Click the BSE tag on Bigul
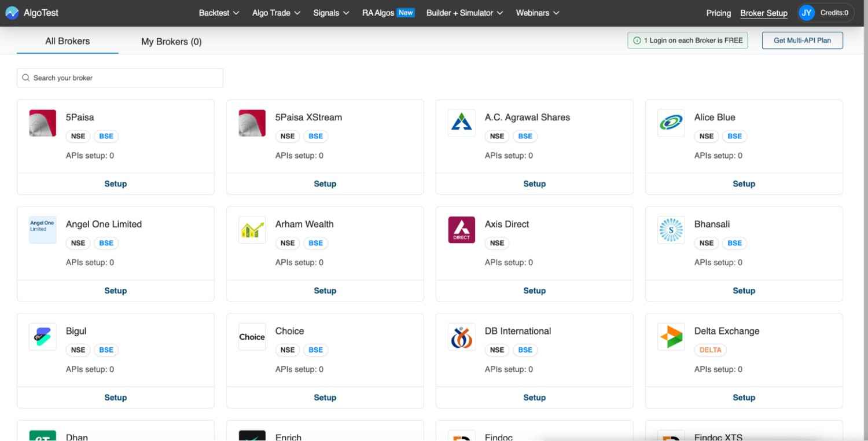868x441 pixels. click(106, 350)
